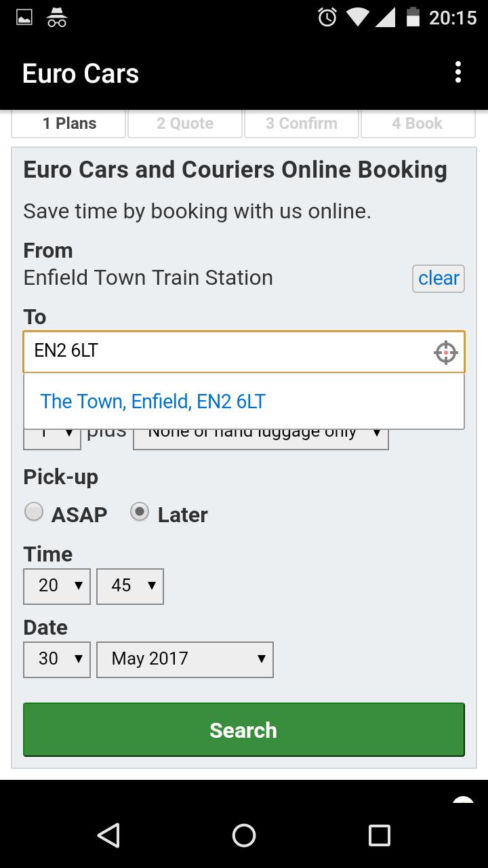Open the recent apps square button
Viewport: 488px width, 868px height.
[380, 835]
